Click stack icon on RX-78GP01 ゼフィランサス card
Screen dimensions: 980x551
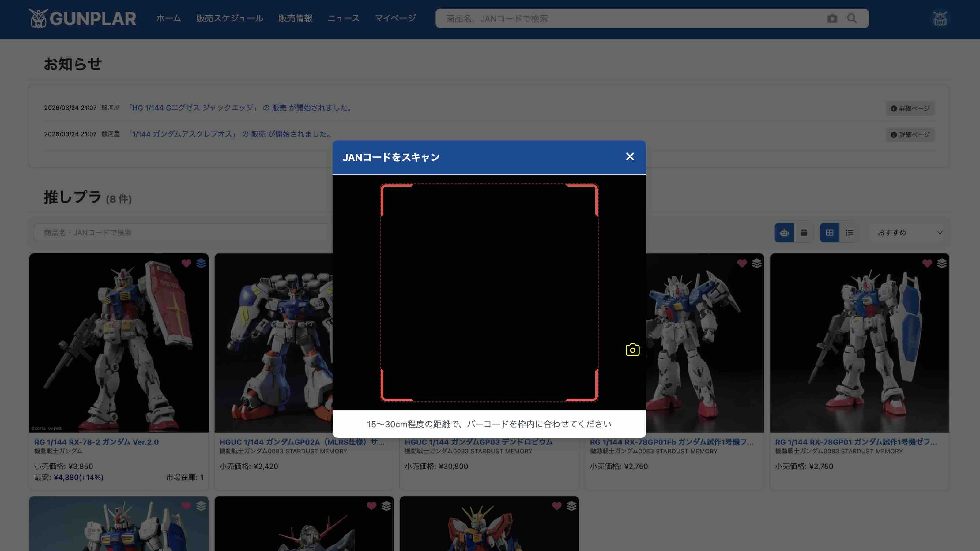[942, 263]
